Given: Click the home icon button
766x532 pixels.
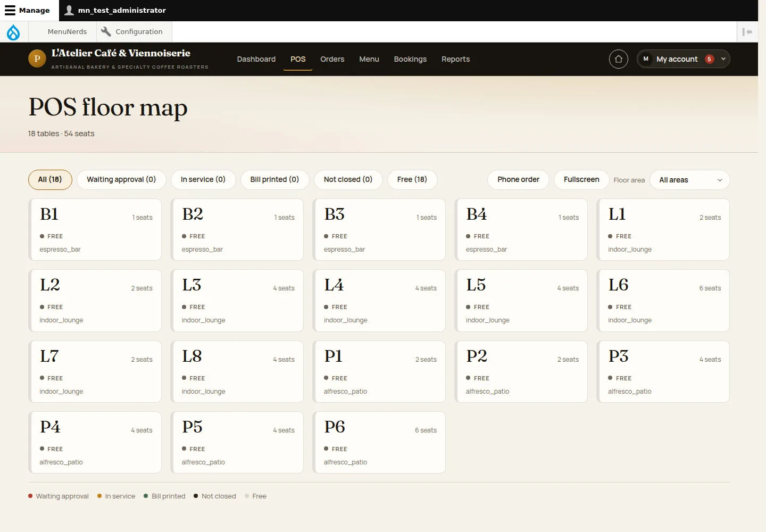Looking at the screenshot, I should click(x=619, y=59).
